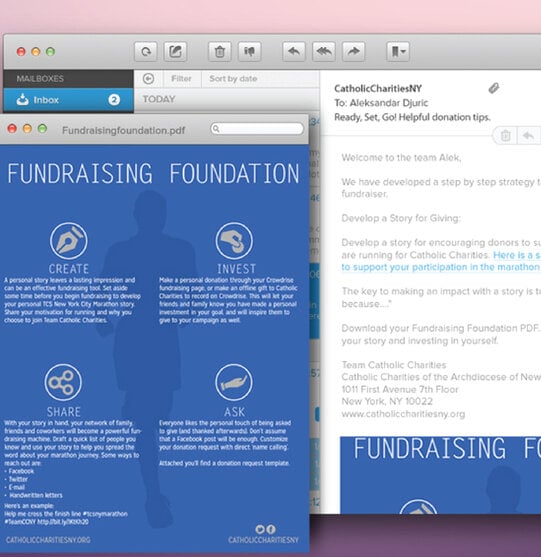Viewport: 541px width, 557px height.
Task: Click 'Develop a Story for Giving:' line
Action: click(x=401, y=218)
